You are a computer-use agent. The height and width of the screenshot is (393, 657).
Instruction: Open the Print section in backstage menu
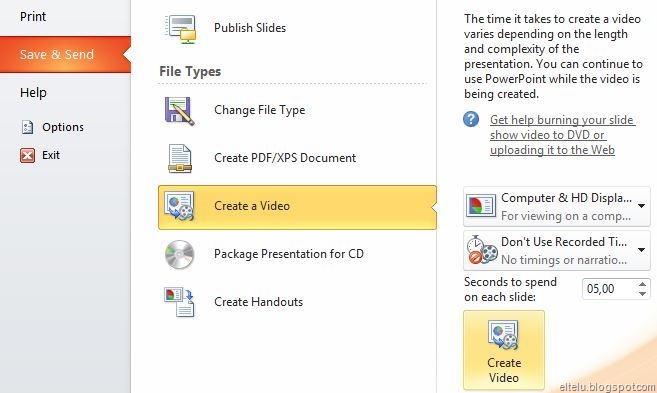tap(33, 17)
